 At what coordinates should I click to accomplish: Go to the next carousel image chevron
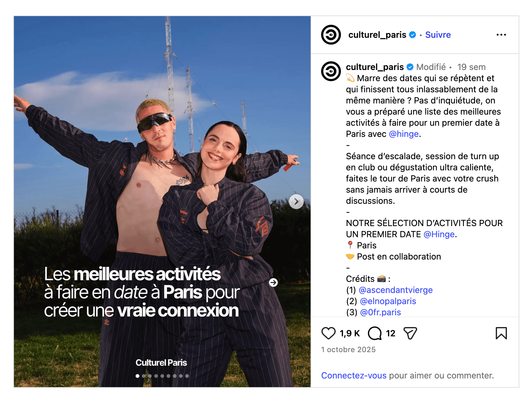tap(296, 202)
